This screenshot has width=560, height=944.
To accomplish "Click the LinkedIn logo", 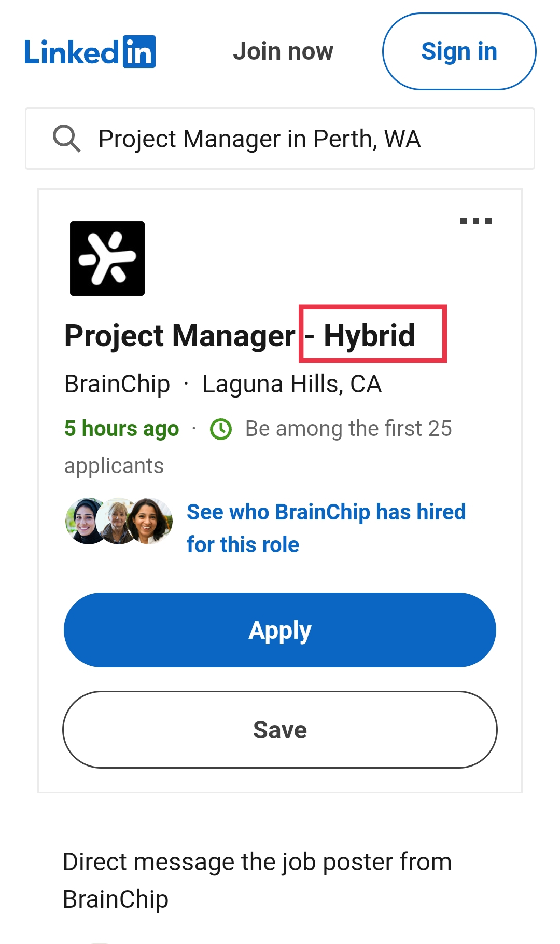I will [x=90, y=52].
